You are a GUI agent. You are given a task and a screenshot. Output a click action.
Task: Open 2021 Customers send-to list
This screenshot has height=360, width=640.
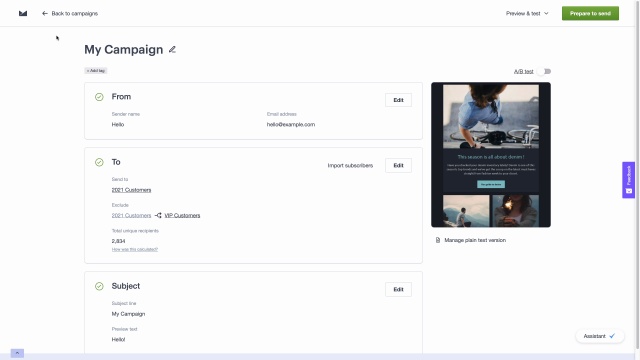point(131,190)
